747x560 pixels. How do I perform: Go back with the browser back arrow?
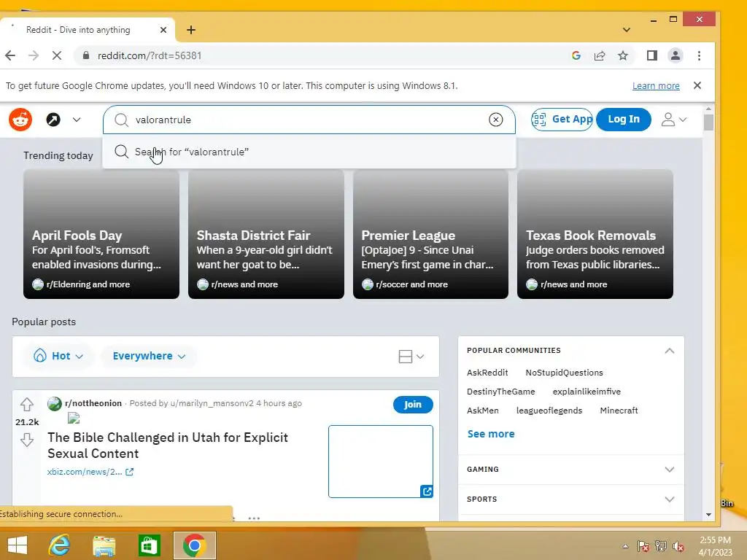click(10, 55)
